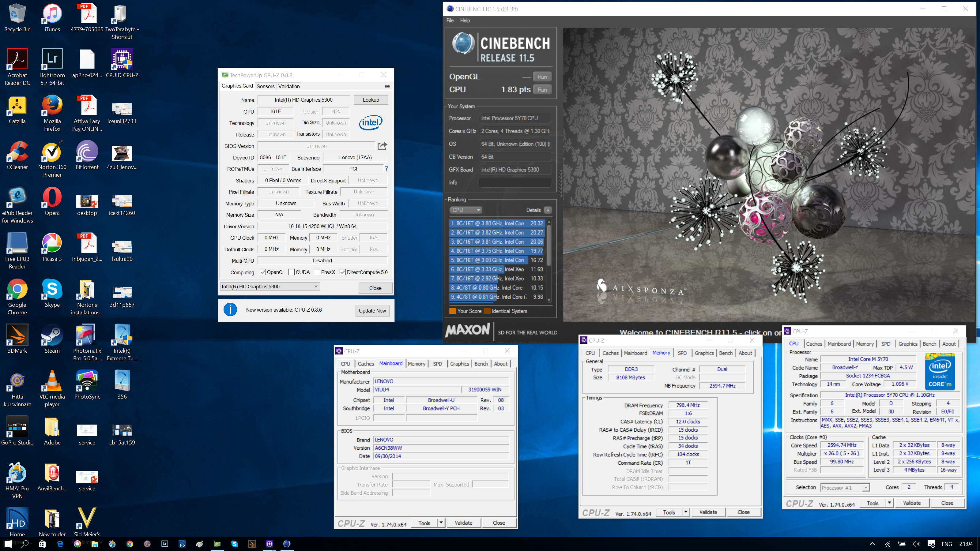The height and width of the screenshot is (551, 980).
Task: Run the CPU test in Cinebench
Action: (542, 90)
